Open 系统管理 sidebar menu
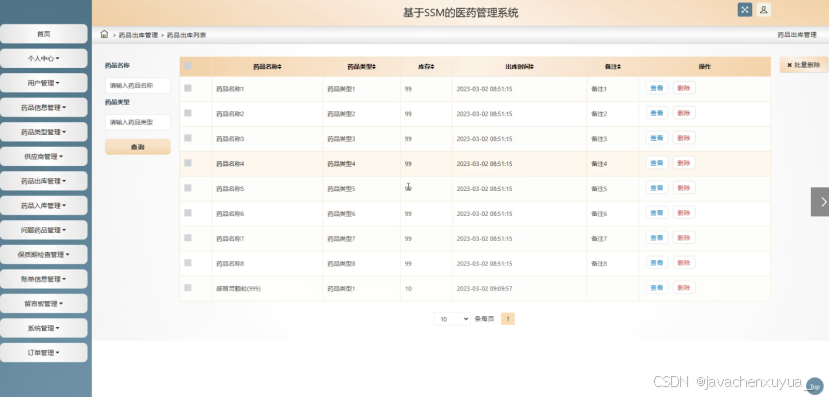Viewport: 830px width, 397px height. [x=43, y=328]
